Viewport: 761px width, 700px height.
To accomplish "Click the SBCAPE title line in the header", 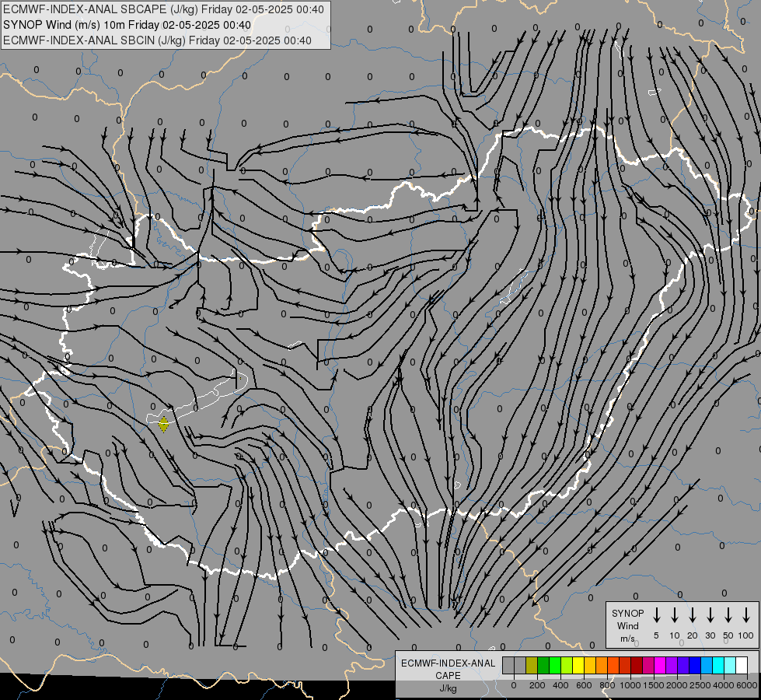I will (163, 9).
